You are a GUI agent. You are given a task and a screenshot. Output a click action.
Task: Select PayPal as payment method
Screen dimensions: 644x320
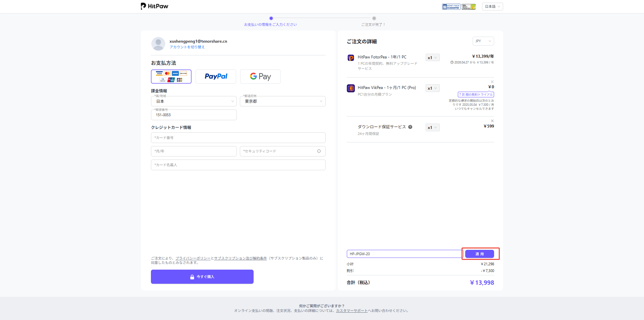point(216,77)
